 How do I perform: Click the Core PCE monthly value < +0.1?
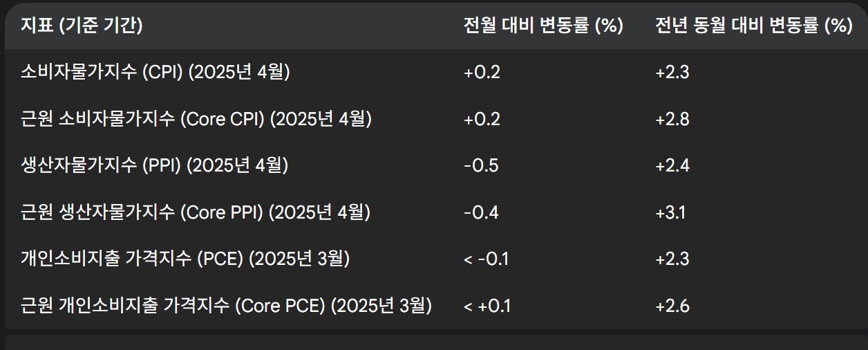pos(487,306)
